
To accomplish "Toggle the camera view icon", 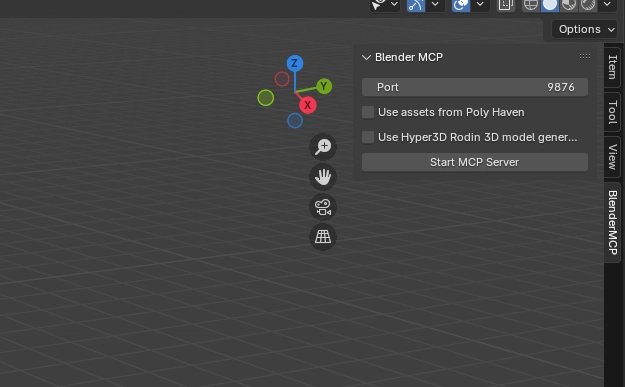I will [x=323, y=207].
